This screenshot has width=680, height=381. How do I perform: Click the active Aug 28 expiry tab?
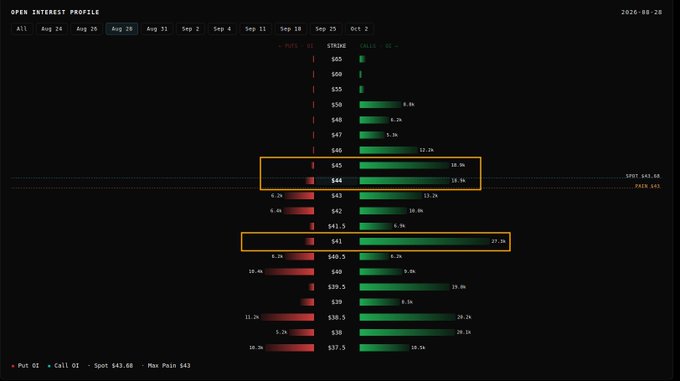click(x=122, y=29)
